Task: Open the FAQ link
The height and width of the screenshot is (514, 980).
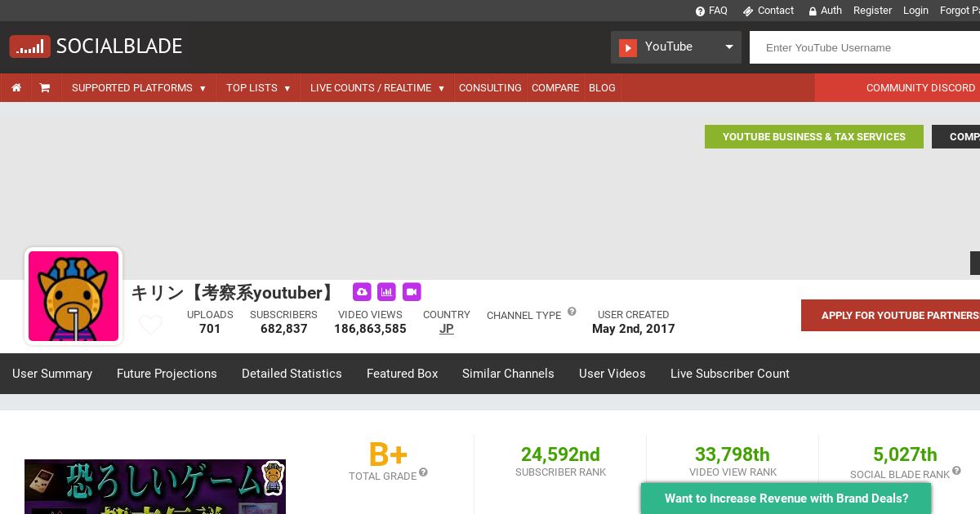Action: click(711, 11)
